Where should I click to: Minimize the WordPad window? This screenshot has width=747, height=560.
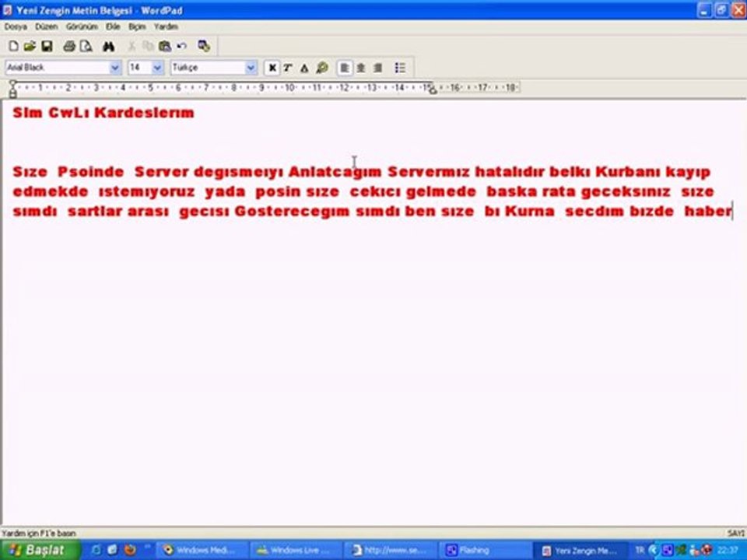tap(706, 10)
